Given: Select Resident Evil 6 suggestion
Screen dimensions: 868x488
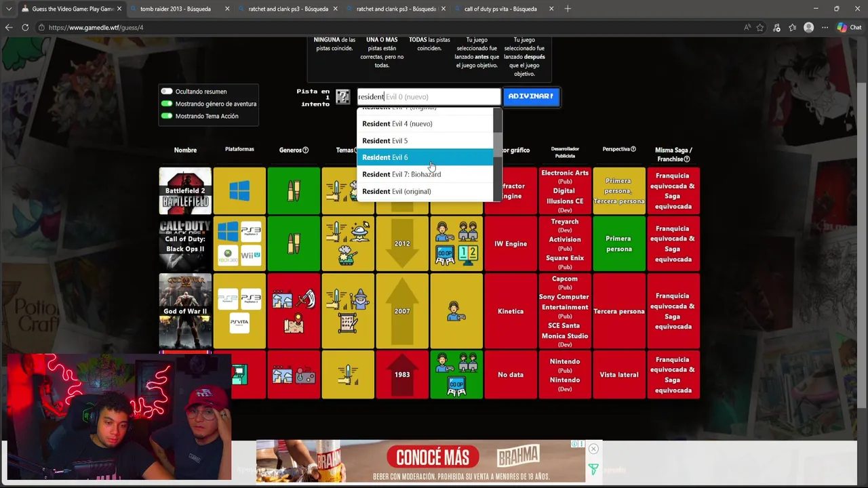Looking at the screenshot, I should (425, 157).
